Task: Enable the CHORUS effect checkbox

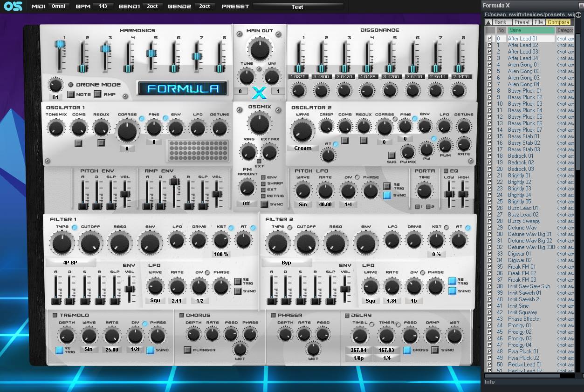Action: (181, 315)
